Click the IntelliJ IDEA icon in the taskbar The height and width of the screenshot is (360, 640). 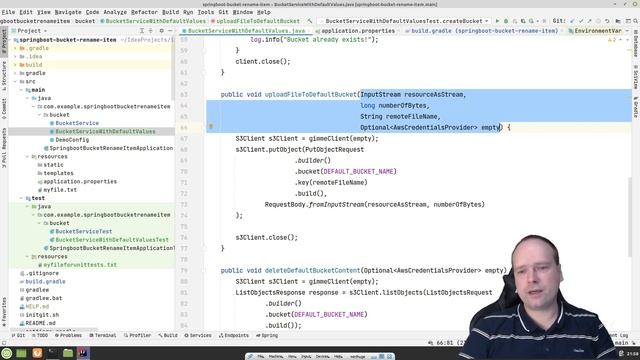pos(83,353)
